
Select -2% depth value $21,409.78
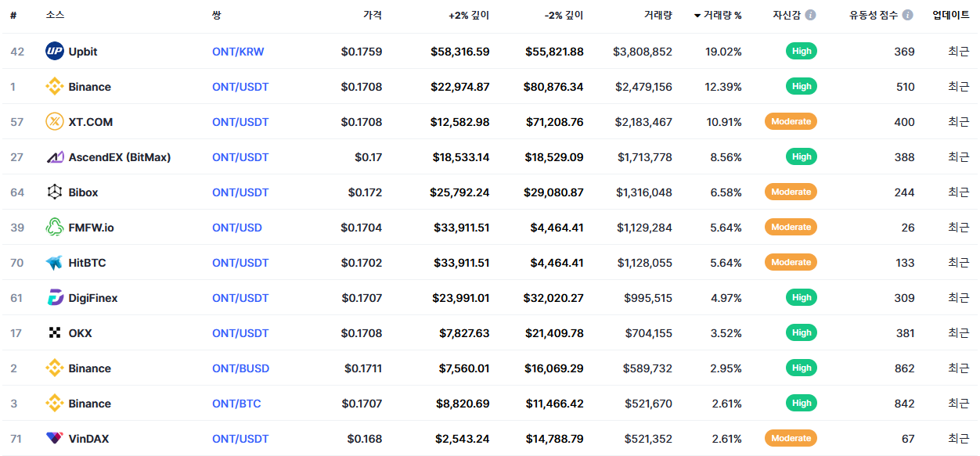[x=555, y=333]
